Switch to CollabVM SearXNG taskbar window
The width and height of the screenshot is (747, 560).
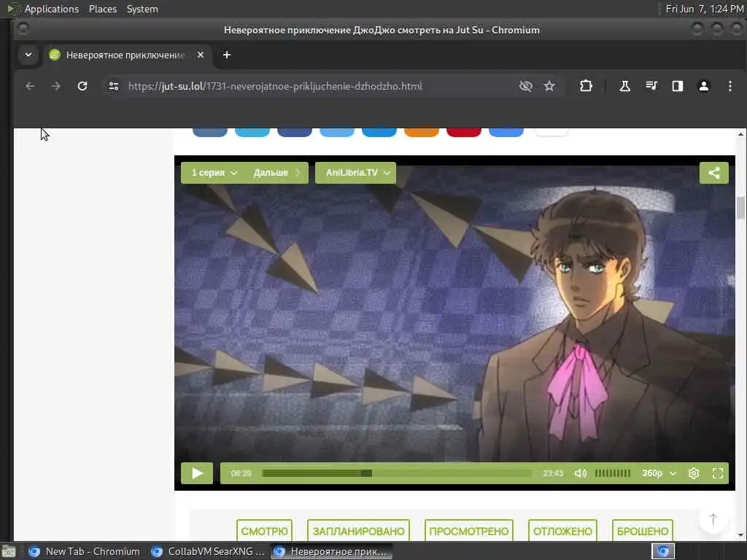pyautogui.click(x=208, y=551)
